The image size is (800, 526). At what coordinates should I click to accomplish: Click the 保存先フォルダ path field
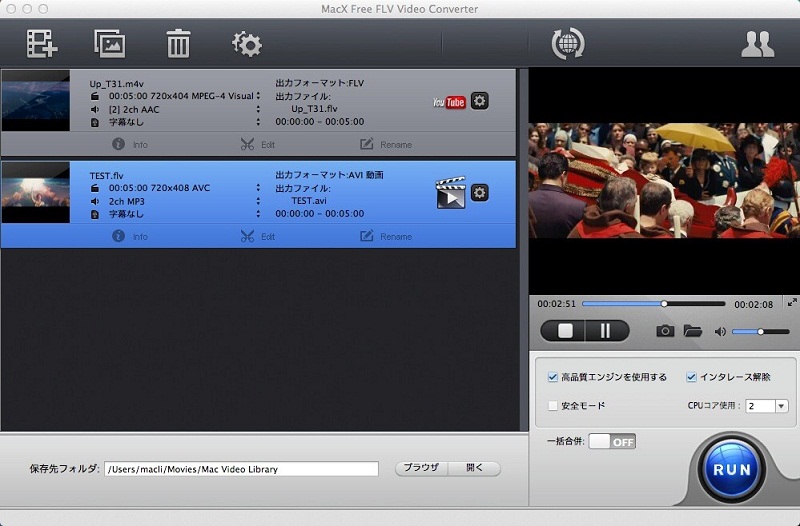click(x=241, y=469)
